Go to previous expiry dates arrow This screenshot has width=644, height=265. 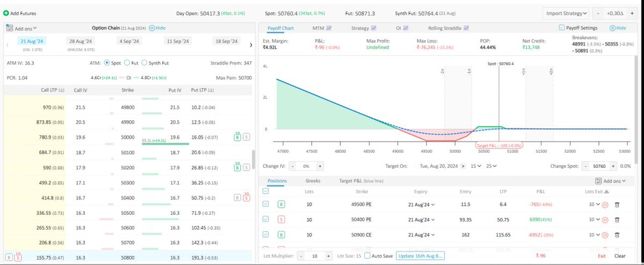tap(8, 45)
